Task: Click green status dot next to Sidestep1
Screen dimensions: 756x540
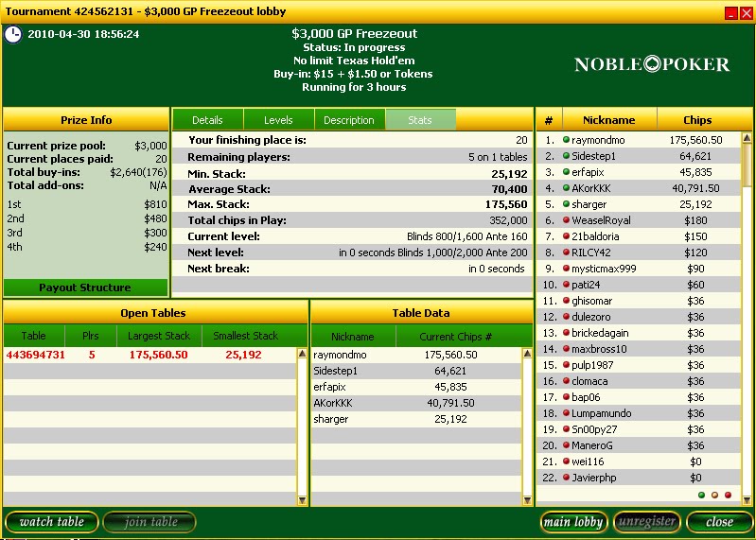Action: click(566, 156)
